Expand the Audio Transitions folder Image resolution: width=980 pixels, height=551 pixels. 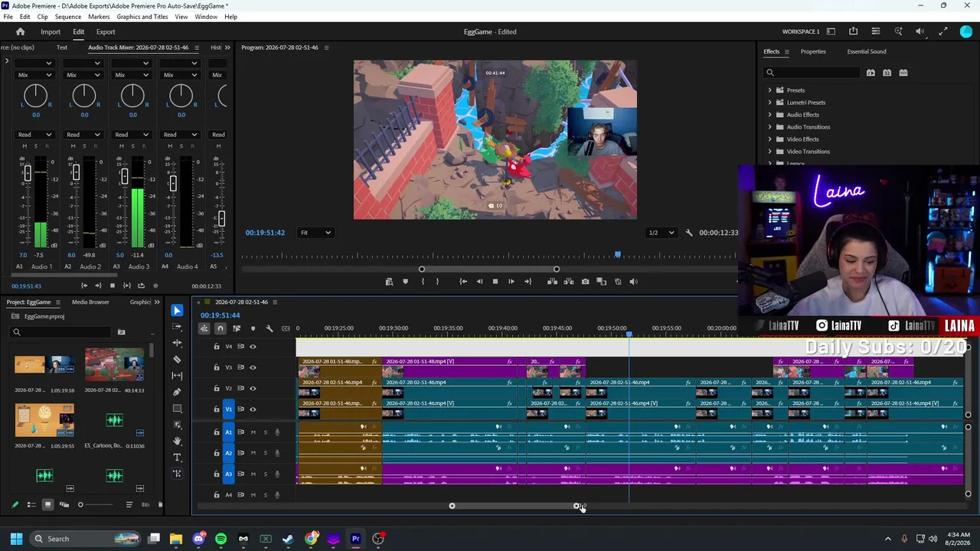770,127
